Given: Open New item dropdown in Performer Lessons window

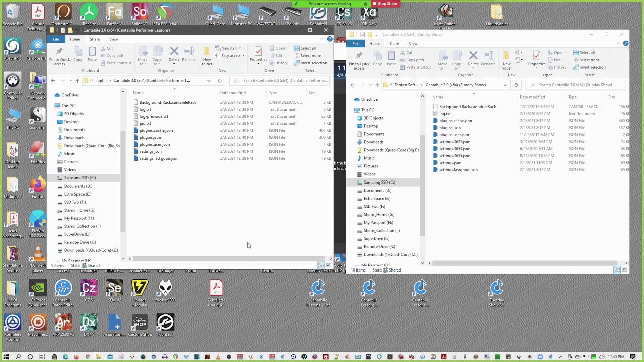Looking at the screenshot, I should click(228, 48).
